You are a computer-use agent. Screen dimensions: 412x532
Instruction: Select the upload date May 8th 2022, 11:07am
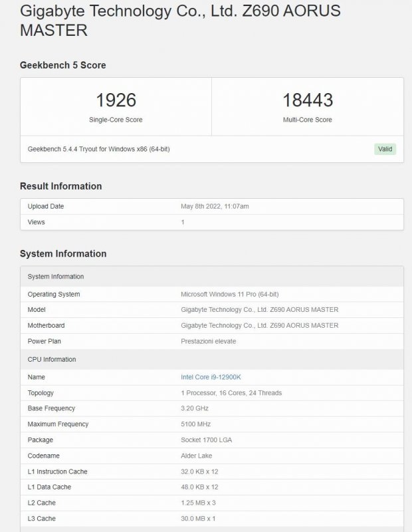[215, 206]
